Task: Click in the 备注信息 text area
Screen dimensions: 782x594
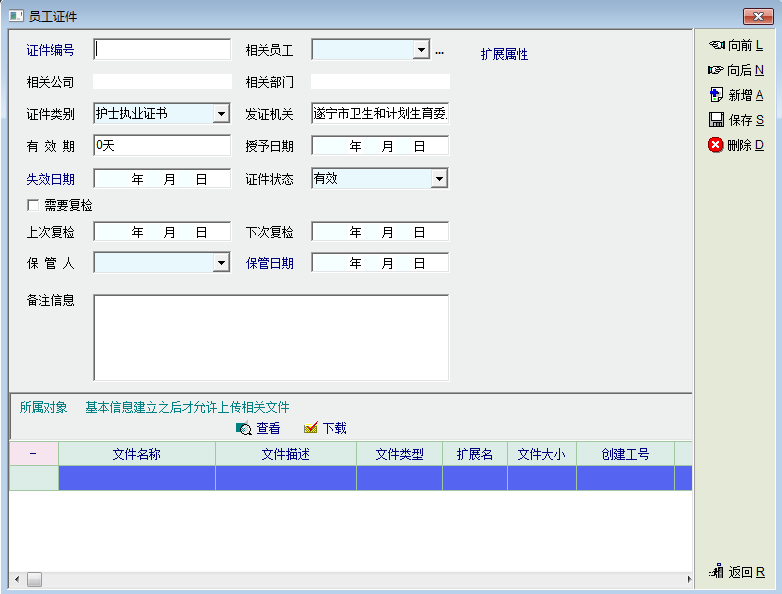Action: [x=271, y=337]
